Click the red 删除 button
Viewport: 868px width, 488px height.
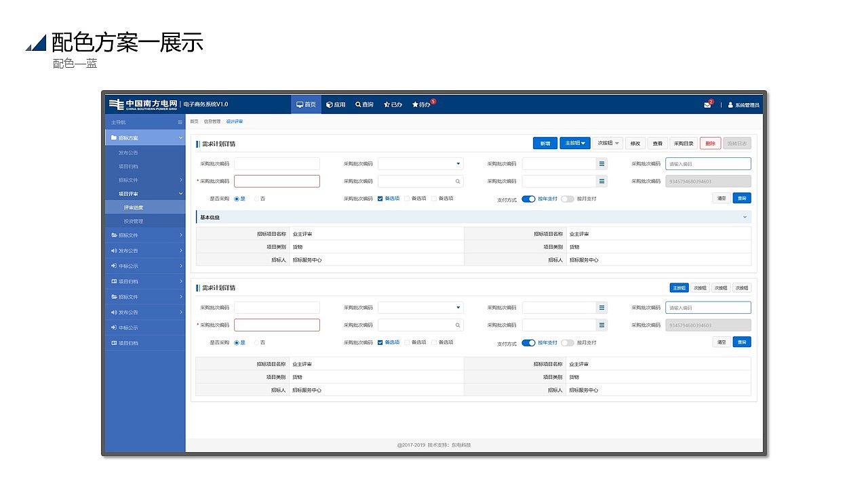coord(710,143)
